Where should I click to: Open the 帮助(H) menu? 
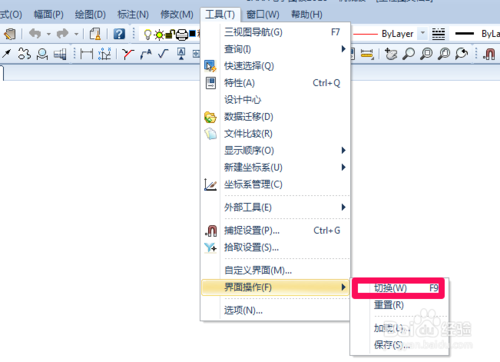click(307, 15)
